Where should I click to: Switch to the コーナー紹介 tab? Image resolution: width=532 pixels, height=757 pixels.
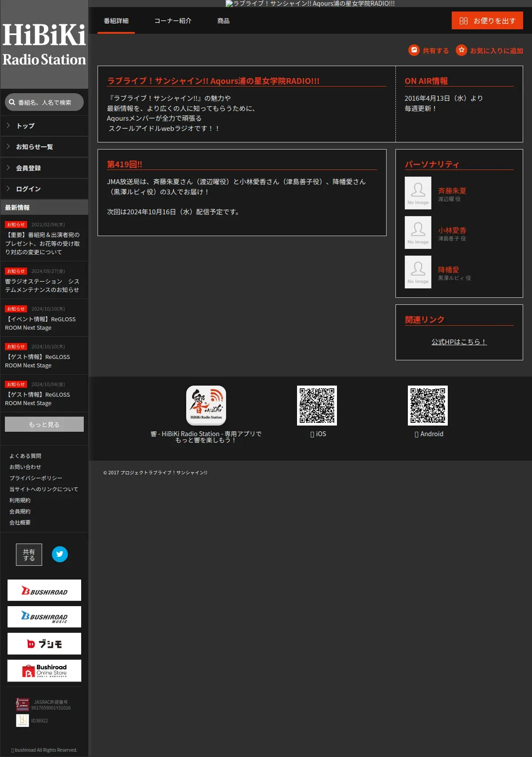click(173, 21)
